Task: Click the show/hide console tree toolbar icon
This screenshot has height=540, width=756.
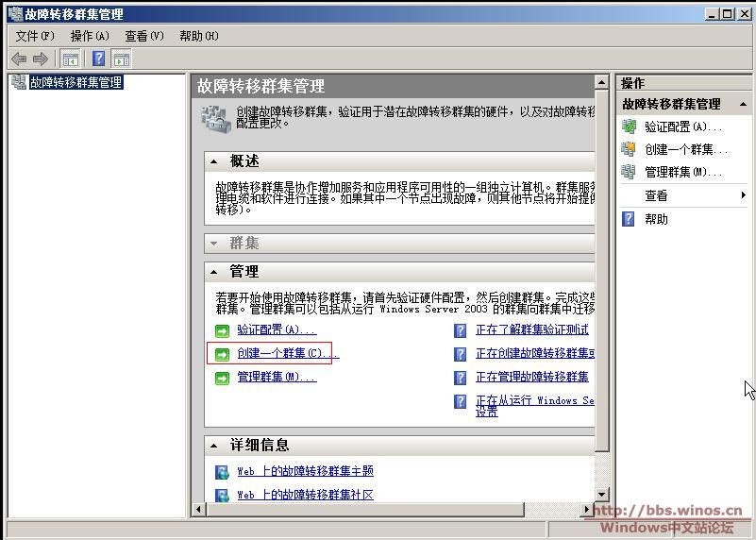Action: (71, 59)
